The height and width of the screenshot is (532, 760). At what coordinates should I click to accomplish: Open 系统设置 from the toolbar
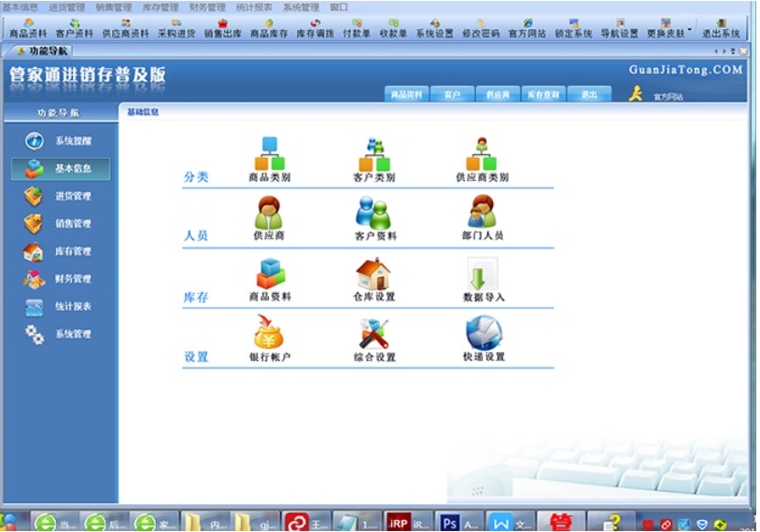click(x=435, y=28)
